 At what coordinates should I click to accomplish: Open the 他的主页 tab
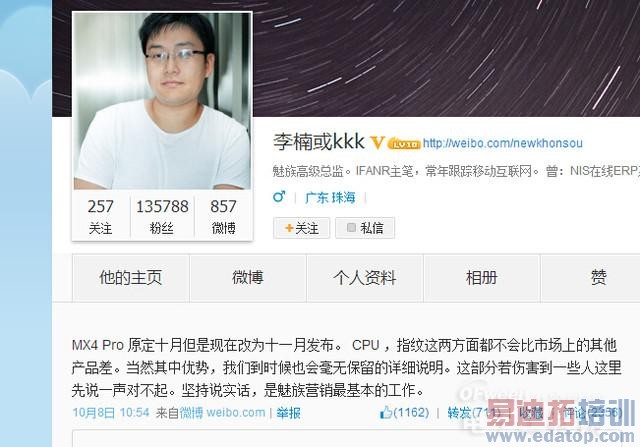(x=131, y=278)
